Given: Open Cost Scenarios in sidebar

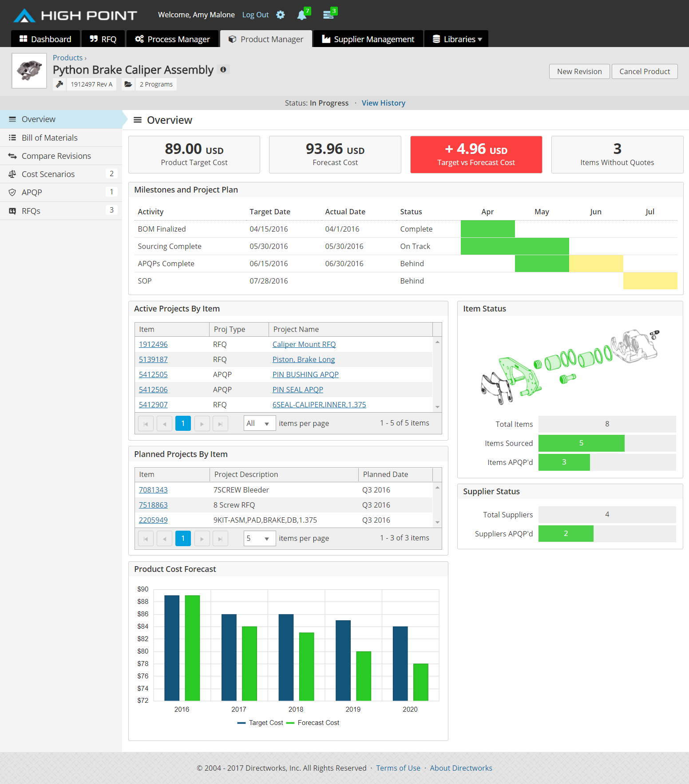Looking at the screenshot, I should coord(48,174).
